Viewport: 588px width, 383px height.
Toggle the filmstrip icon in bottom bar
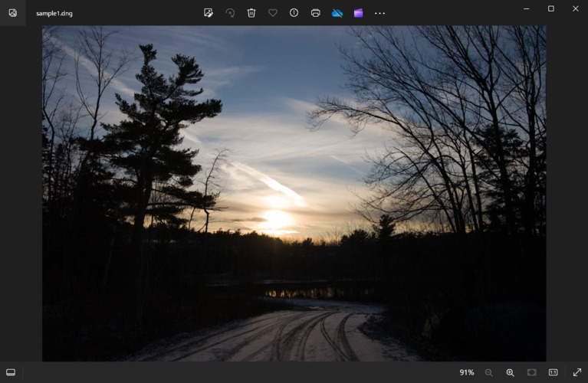[11, 372]
